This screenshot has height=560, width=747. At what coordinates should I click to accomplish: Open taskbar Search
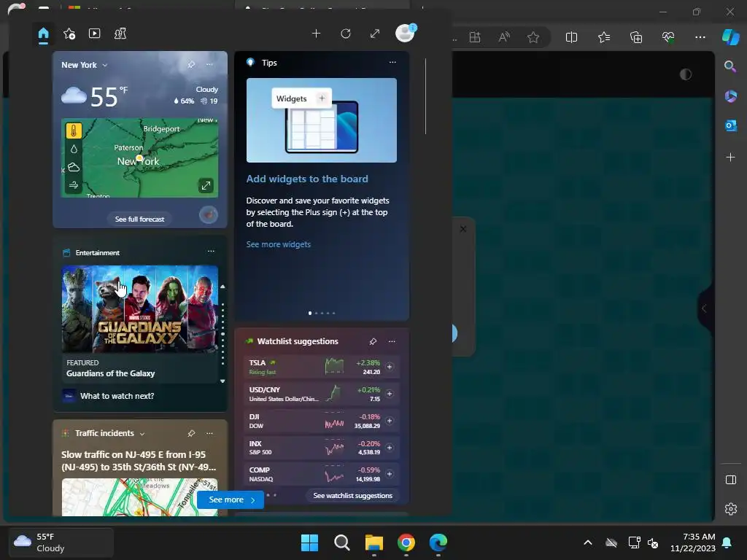(341, 542)
